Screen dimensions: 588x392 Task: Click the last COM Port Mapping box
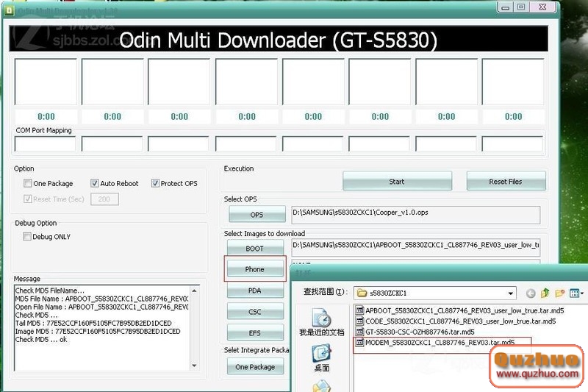coord(512,144)
